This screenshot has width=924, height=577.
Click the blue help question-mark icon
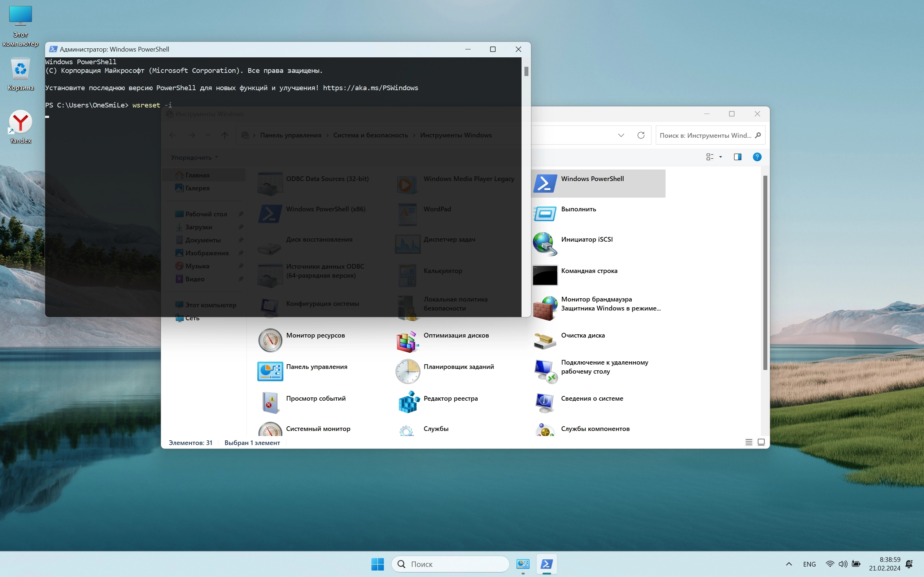(x=757, y=157)
